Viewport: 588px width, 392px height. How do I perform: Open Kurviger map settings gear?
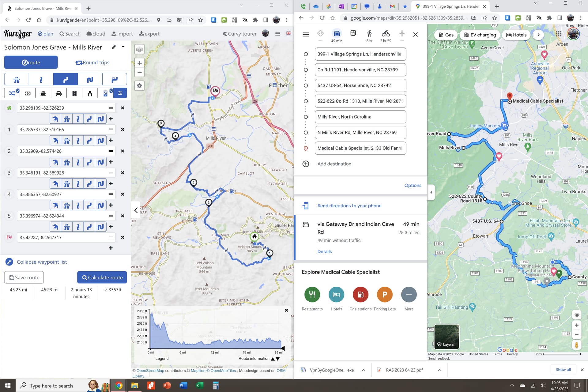(139, 86)
